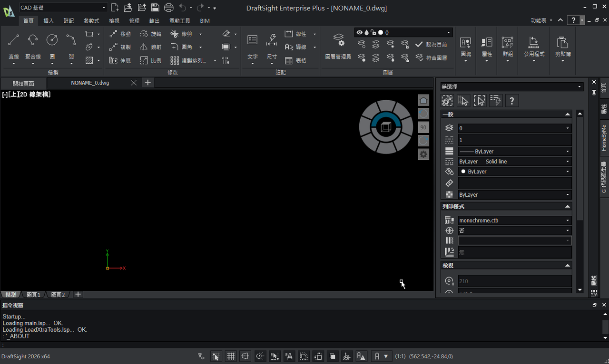Click the 圓角 fillet tool
Viewport: 609px width, 364px height.
point(181,47)
